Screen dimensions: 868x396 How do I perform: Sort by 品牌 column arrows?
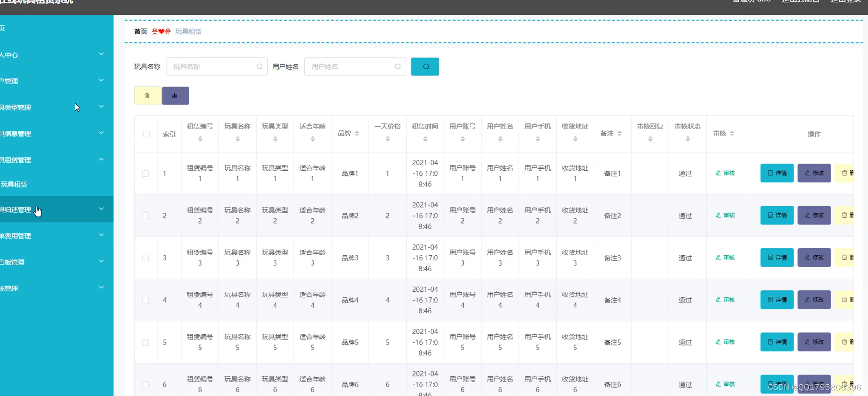click(x=357, y=133)
